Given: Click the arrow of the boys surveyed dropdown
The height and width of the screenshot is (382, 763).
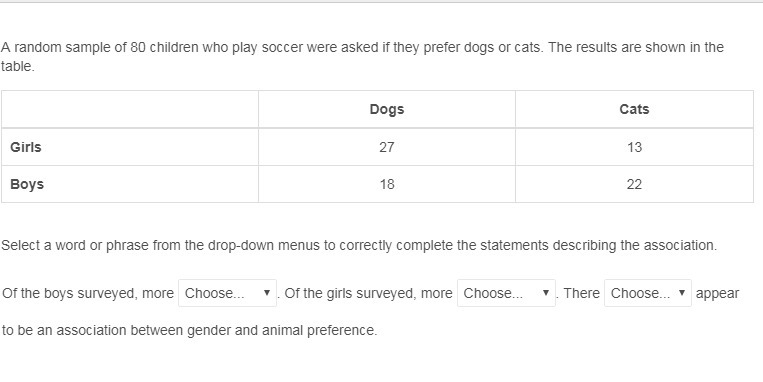Looking at the screenshot, I should (267, 293).
